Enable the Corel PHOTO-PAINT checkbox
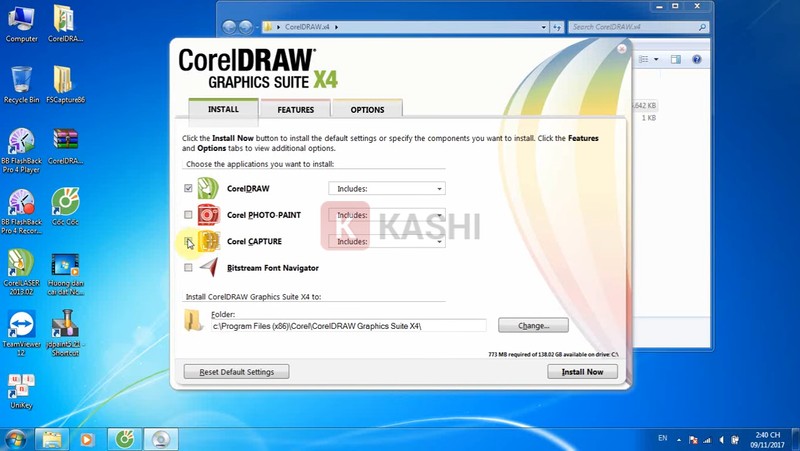The width and height of the screenshot is (800, 451). click(x=188, y=215)
